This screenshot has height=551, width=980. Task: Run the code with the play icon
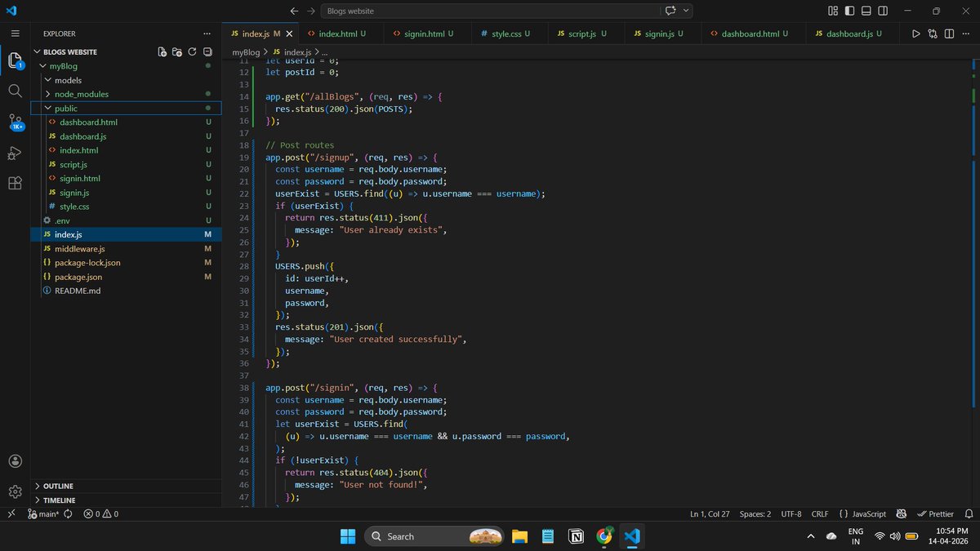915,33
